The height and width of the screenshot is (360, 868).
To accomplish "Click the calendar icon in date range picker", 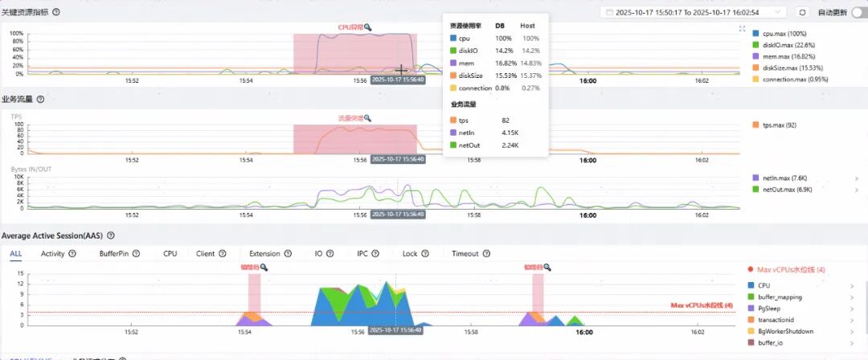I will (609, 12).
